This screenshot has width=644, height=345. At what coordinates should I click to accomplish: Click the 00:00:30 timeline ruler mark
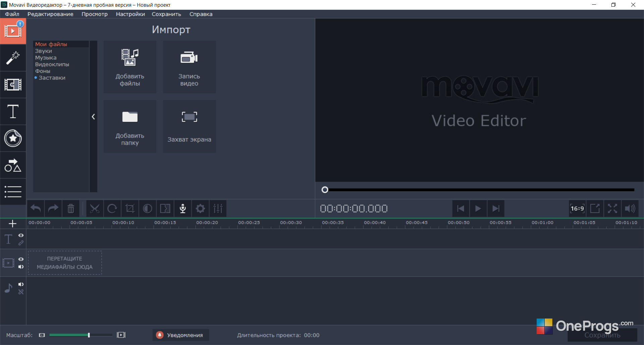(x=291, y=222)
